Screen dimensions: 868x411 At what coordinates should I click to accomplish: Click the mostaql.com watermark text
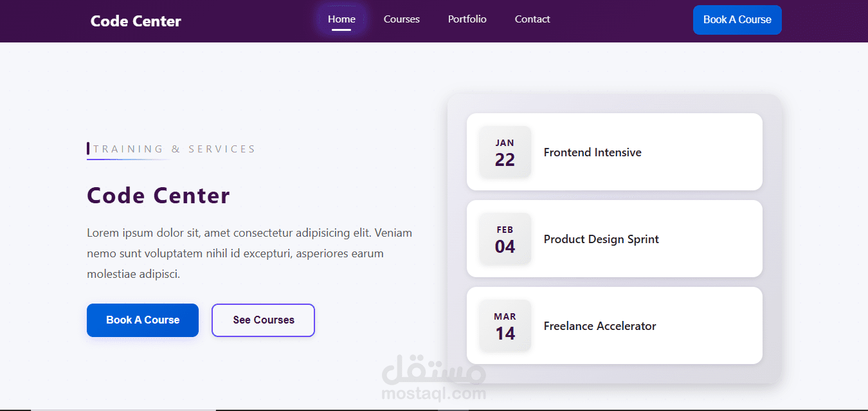[433, 393]
